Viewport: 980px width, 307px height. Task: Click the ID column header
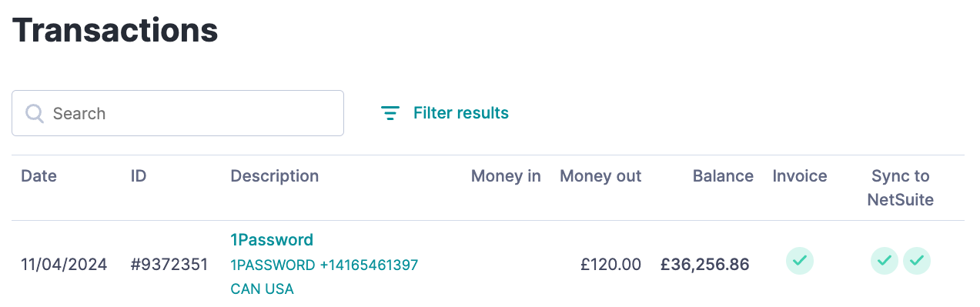[139, 175]
